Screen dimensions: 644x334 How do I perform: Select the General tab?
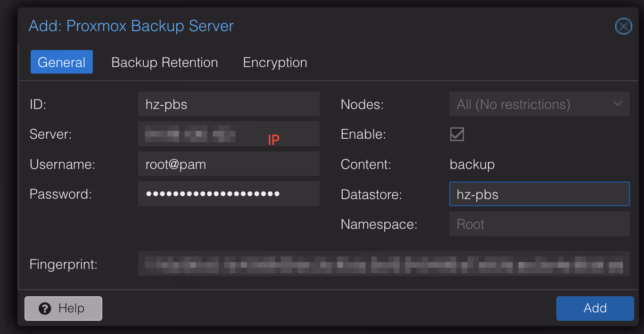(62, 62)
